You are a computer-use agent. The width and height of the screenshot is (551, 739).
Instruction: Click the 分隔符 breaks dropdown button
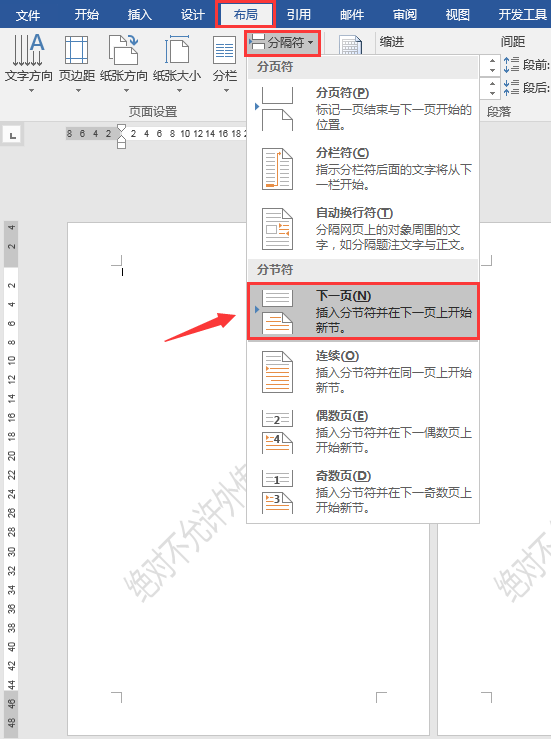282,43
